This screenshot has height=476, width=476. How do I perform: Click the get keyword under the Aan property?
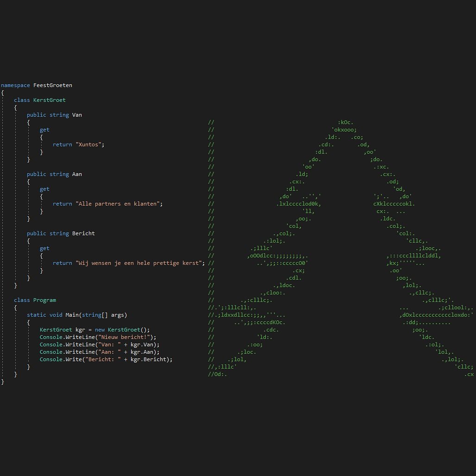[x=44, y=189]
